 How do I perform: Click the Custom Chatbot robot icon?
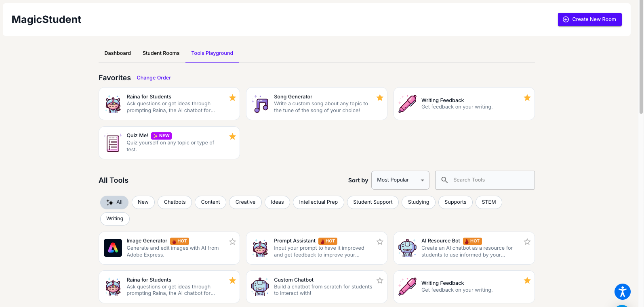tap(260, 287)
